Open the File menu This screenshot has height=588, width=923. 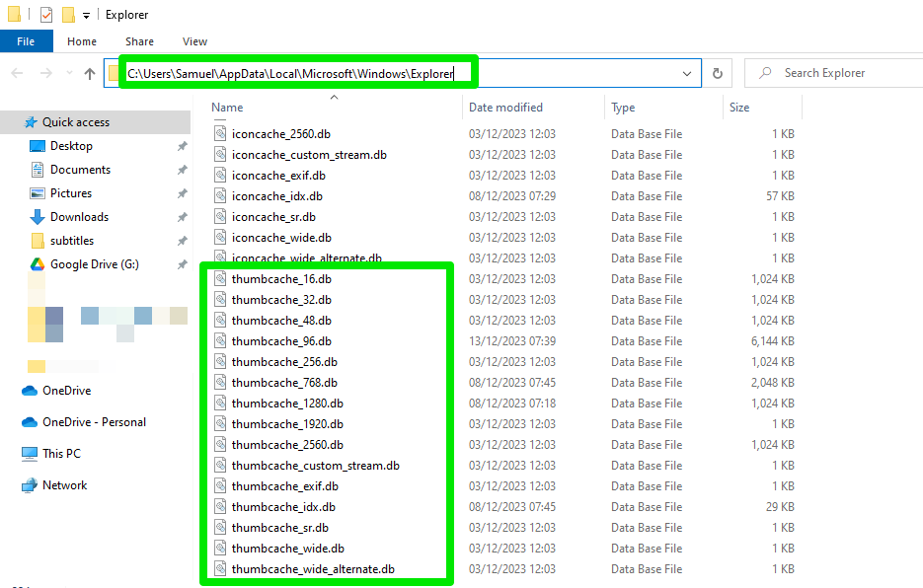tap(27, 40)
